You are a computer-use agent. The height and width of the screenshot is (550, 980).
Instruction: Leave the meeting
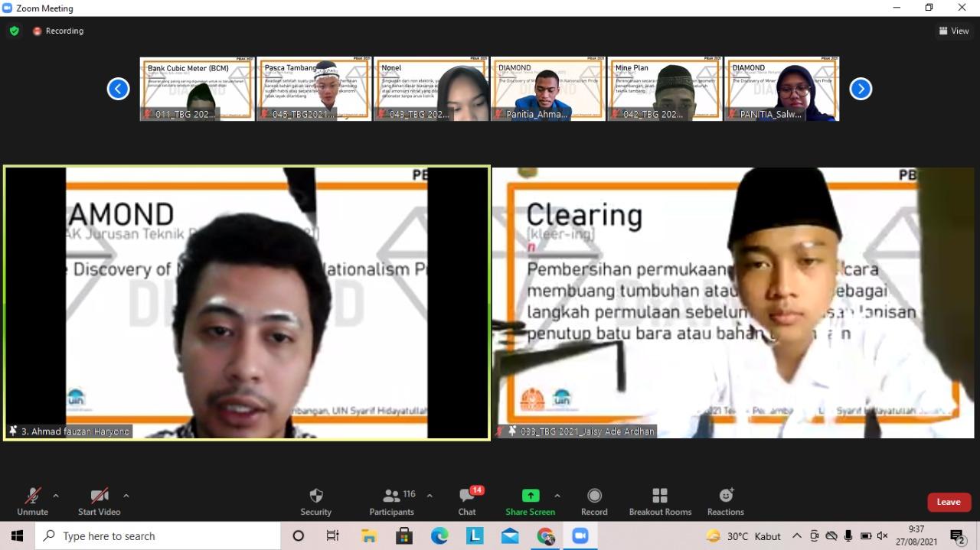949,502
